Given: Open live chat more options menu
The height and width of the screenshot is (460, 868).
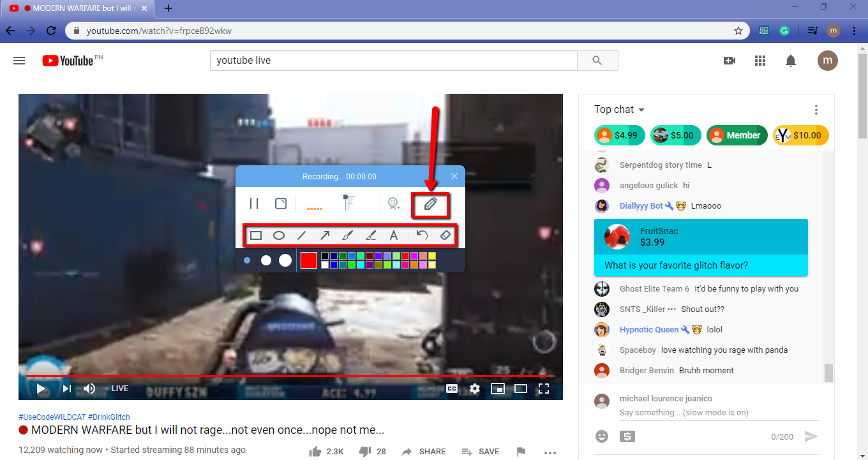Looking at the screenshot, I should tap(816, 110).
